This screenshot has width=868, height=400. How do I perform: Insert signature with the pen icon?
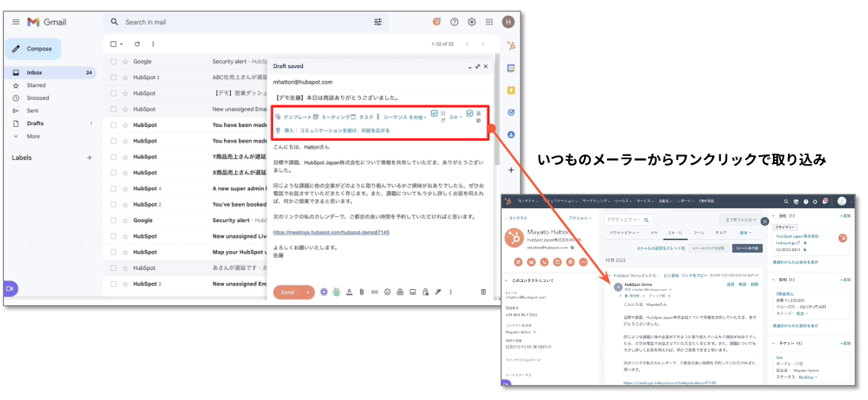[x=438, y=292]
